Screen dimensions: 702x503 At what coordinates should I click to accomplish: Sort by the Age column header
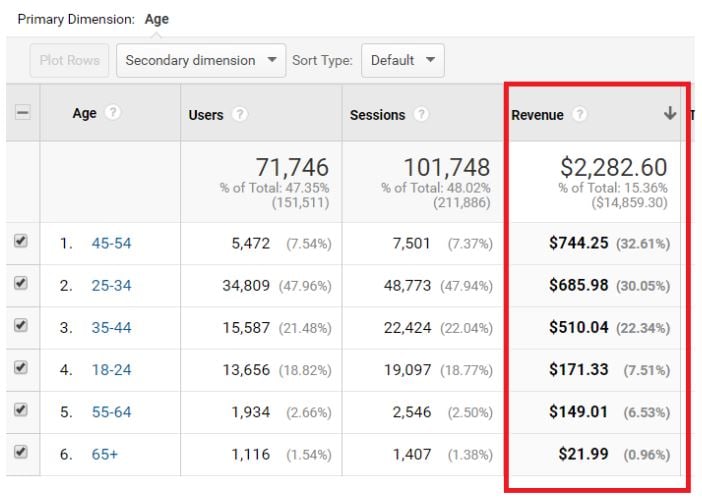coord(84,113)
